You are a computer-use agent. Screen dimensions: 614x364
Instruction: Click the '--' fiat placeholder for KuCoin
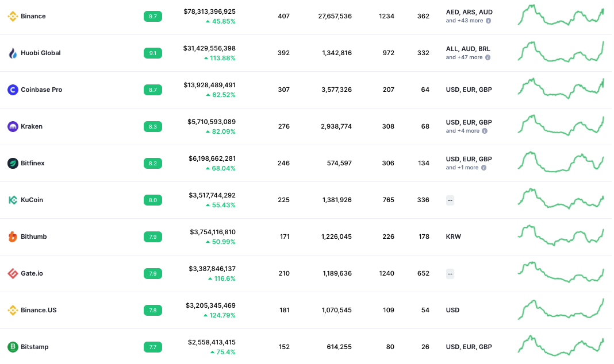[450, 200]
